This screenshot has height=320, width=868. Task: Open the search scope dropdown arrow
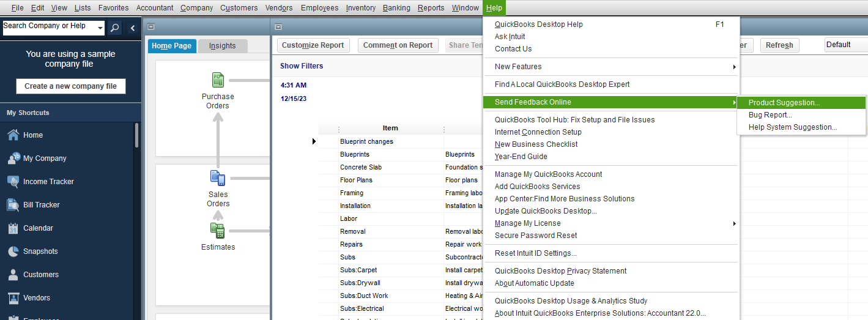[100, 27]
